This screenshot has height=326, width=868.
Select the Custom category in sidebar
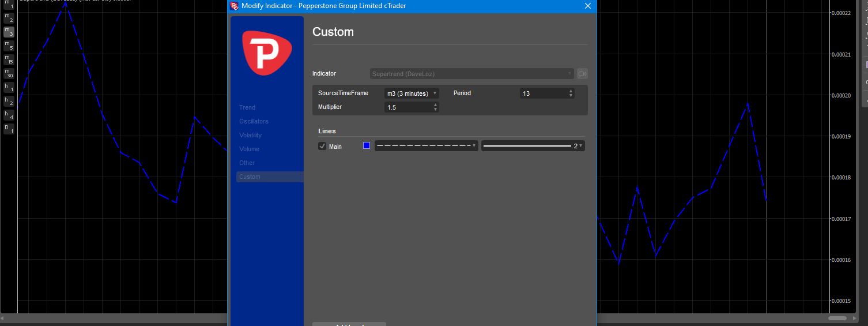tap(250, 177)
